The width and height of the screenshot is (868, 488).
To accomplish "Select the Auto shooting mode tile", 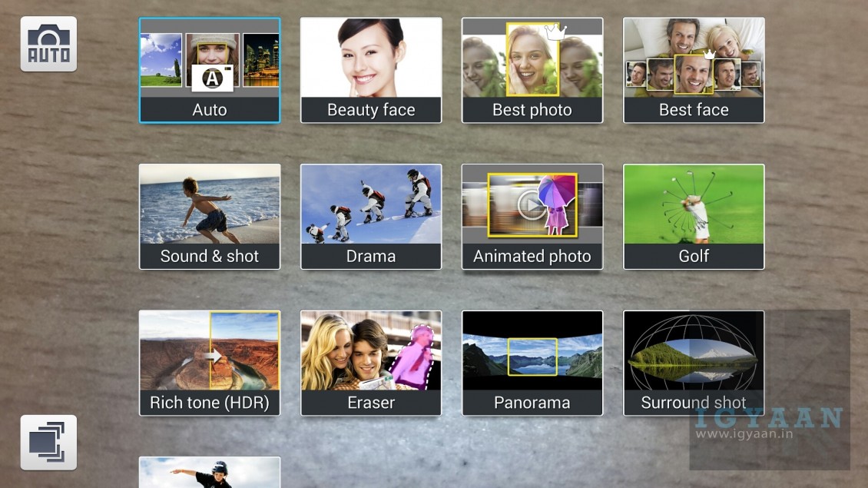I will [210, 71].
